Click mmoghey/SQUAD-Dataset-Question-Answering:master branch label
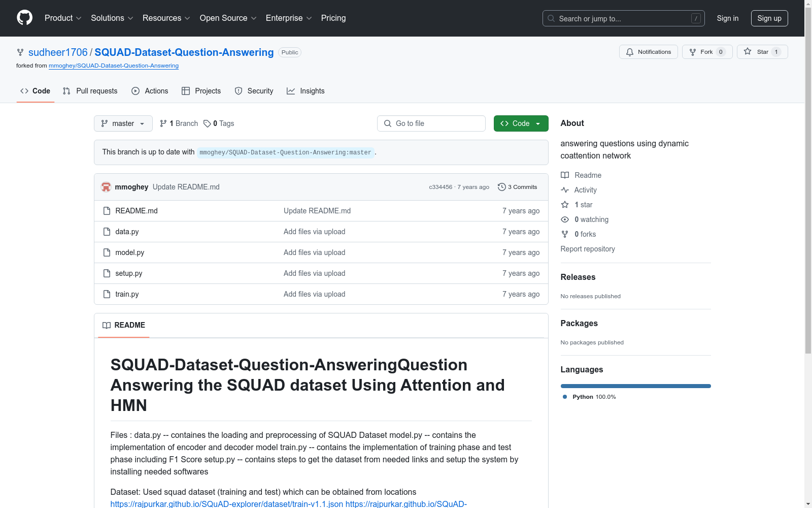 point(285,152)
